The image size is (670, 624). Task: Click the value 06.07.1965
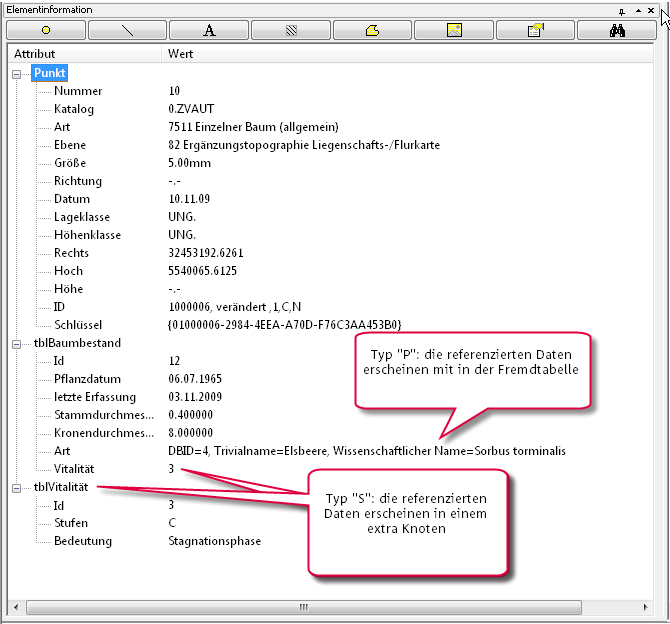click(x=195, y=379)
